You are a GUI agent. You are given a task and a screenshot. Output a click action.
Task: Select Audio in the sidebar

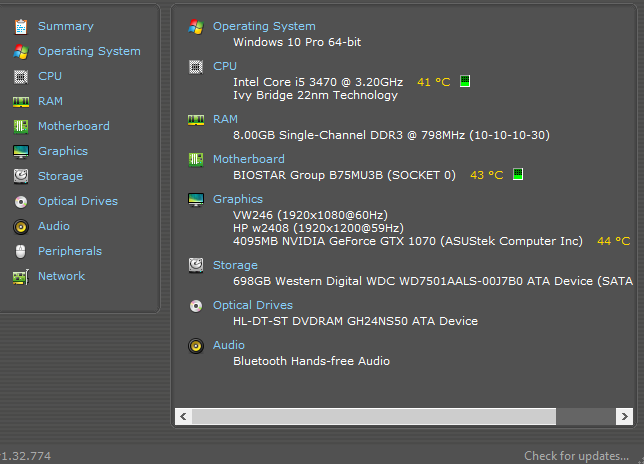[x=54, y=226]
